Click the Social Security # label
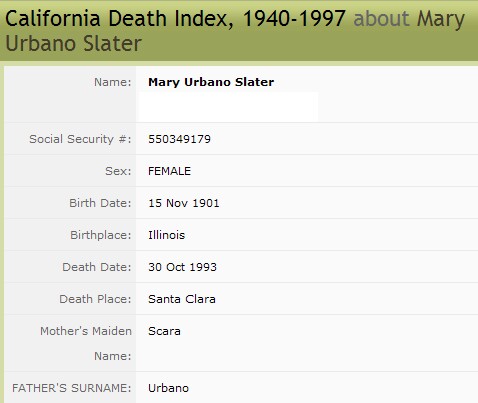 [80, 139]
